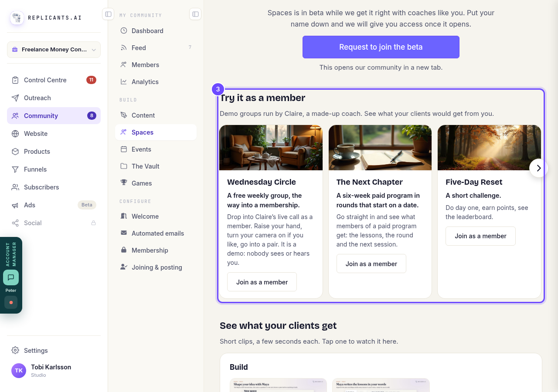This screenshot has height=392, width=558.
Task: Click the Membership padlock icon
Action: 124,250
